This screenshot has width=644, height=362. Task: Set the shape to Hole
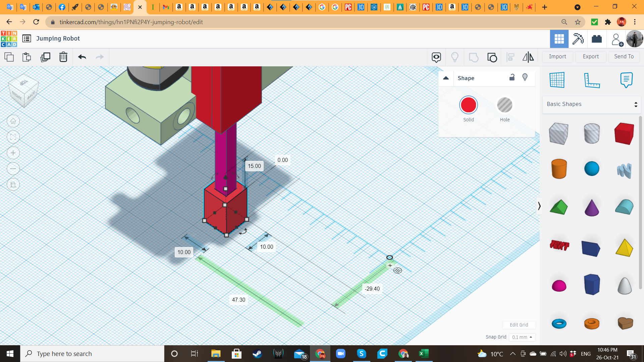tap(504, 105)
